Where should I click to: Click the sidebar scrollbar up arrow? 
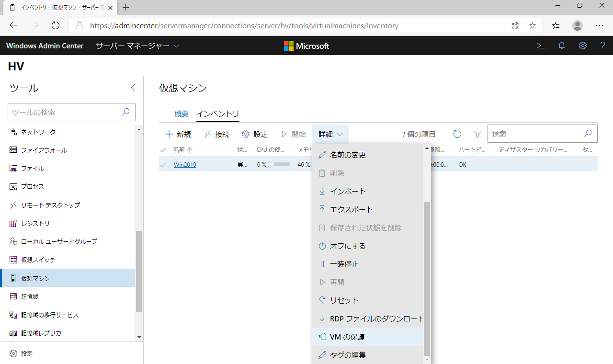point(139,128)
